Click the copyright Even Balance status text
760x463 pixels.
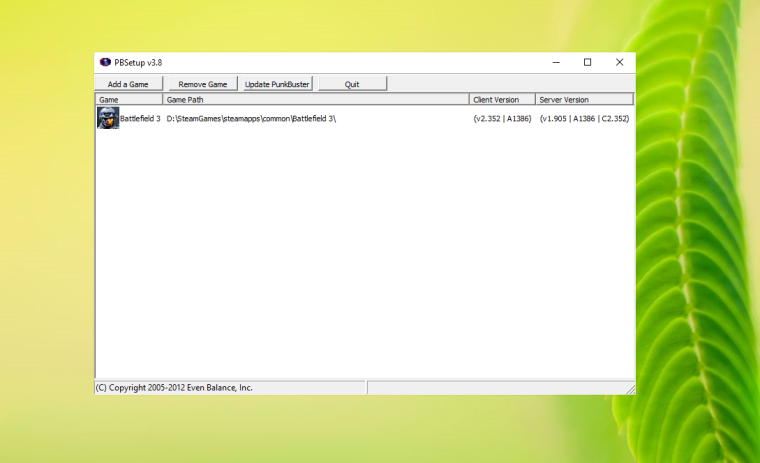pos(174,388)
